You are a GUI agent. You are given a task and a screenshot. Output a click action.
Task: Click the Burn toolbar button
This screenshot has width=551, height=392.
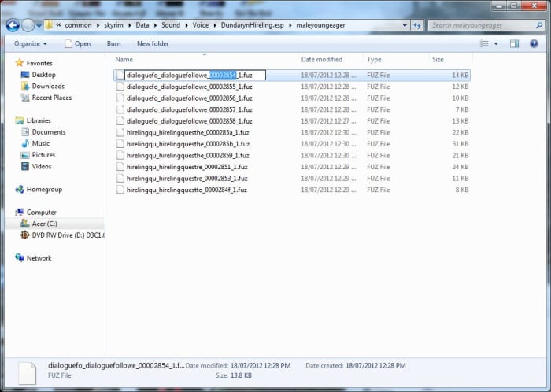pos(113,44)
